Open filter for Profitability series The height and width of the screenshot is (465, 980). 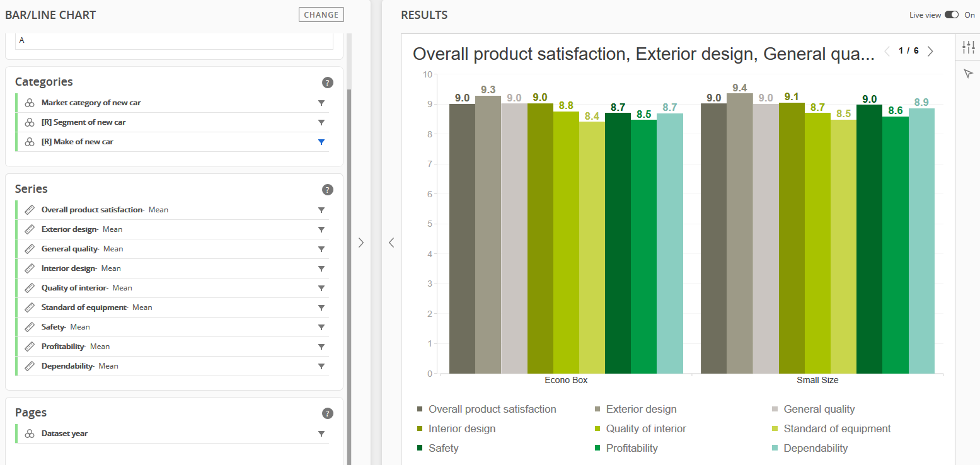(321, 347)
